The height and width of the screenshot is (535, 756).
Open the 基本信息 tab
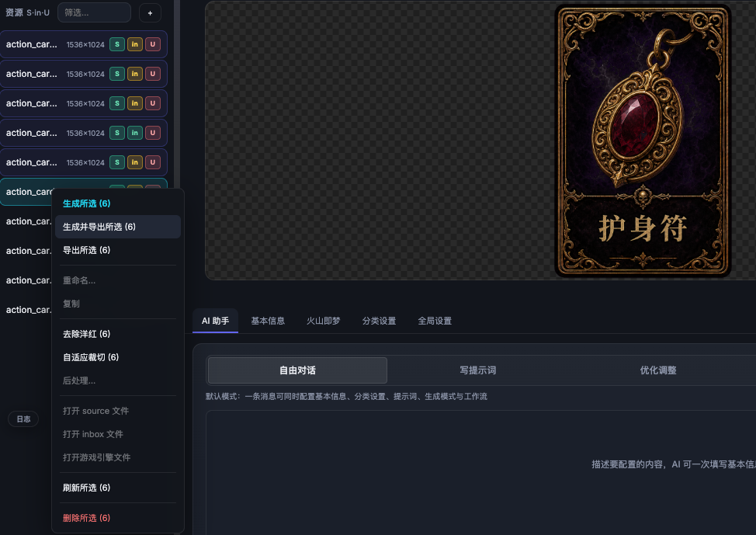(268, 321)
